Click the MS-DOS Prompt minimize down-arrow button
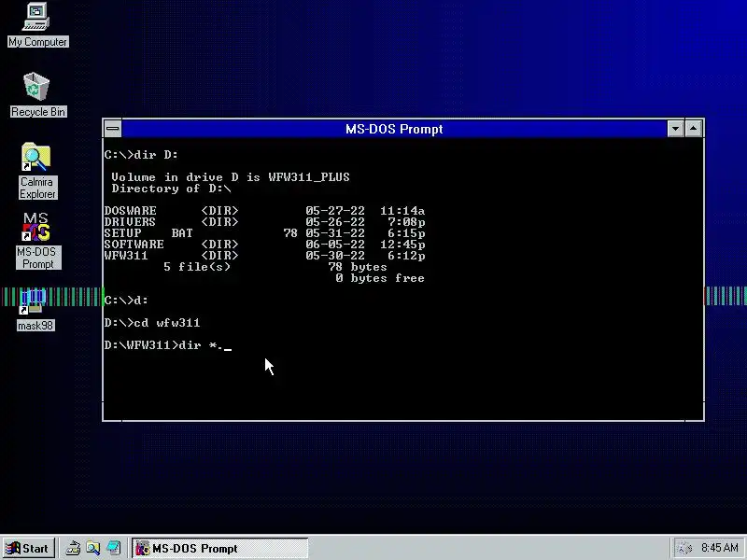The width and height of the screenshot is (747, 560). click(675, 129)
